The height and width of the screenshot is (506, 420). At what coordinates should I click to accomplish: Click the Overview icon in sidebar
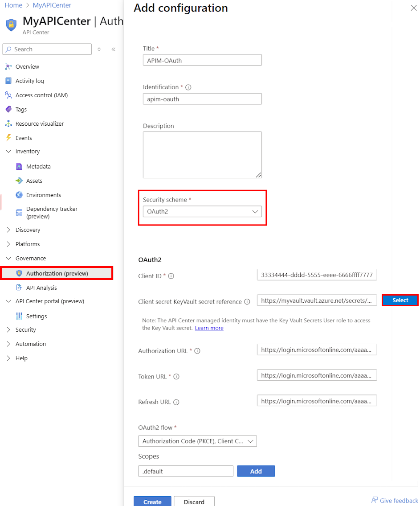(x=8, y=67)
